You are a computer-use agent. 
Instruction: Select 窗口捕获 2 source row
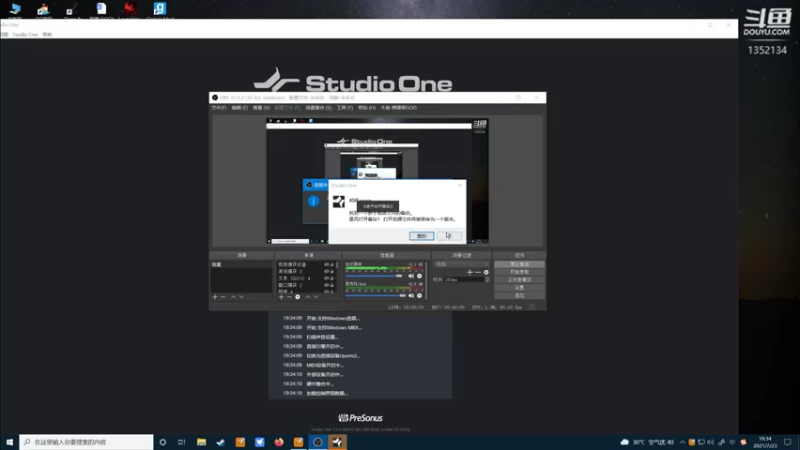point(301,285)
